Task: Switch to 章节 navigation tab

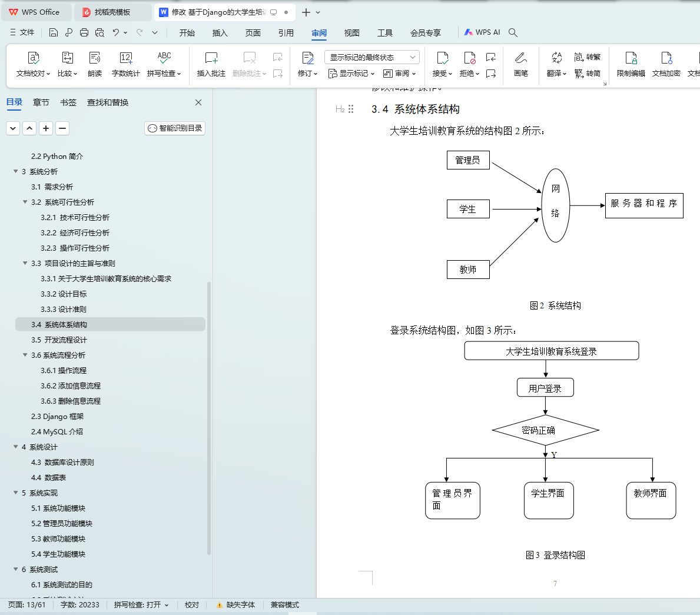Action: (x=41, y=102)
